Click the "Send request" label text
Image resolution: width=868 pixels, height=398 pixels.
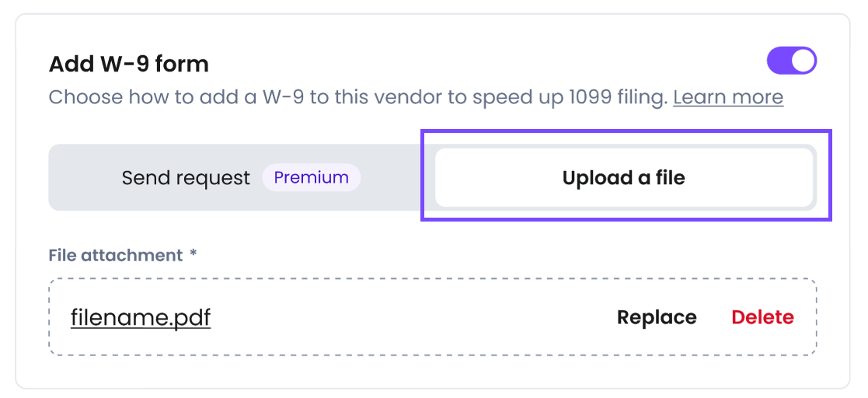tap(186, 178)
